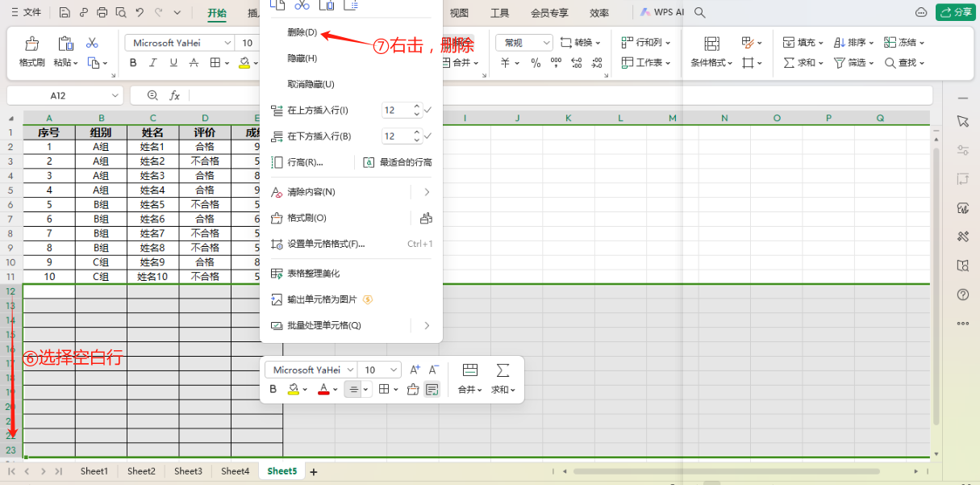Click the Print icon in quick access bar
This screenshot has height=485, width=980.
click(102, 13)
